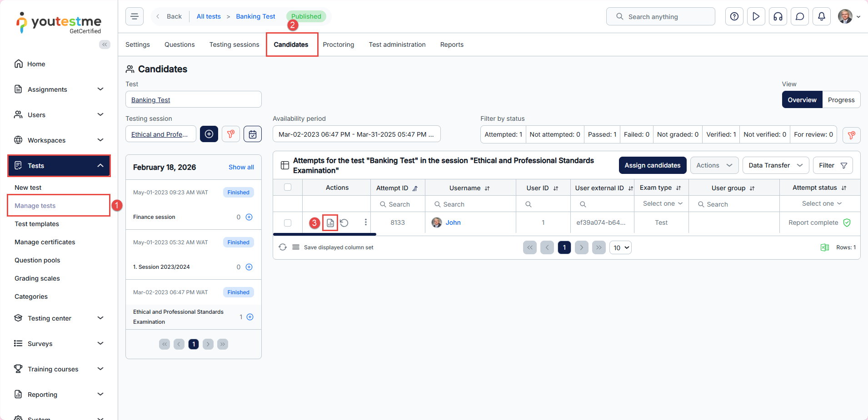
Task: Open the Data Transfer dropdown
Action: click(x=775, y=165)
